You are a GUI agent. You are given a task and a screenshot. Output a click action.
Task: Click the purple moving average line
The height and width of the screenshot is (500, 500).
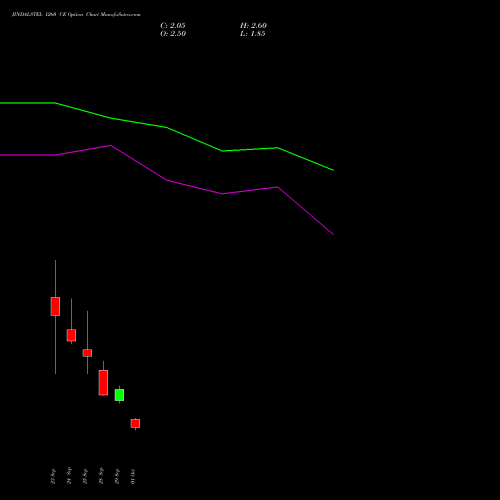[x=167, y=180]
